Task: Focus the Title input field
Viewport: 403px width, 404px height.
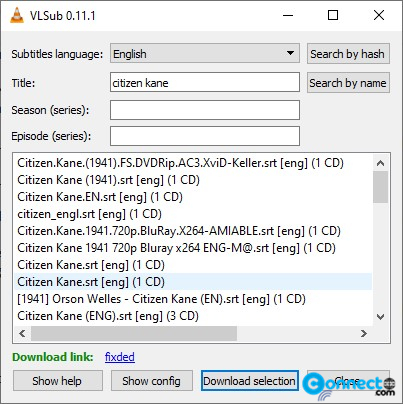Action: pyautogui.click(x=205, y=82)
